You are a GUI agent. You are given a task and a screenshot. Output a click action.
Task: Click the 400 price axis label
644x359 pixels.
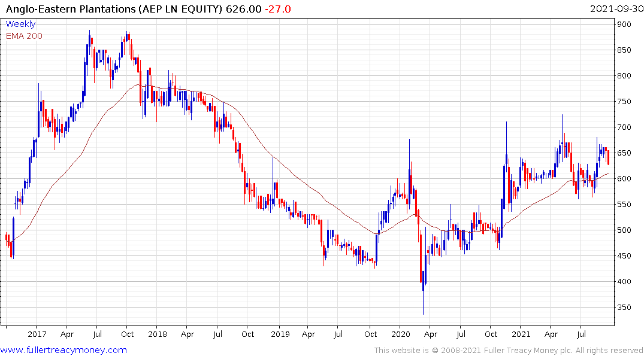click(624, 282)
